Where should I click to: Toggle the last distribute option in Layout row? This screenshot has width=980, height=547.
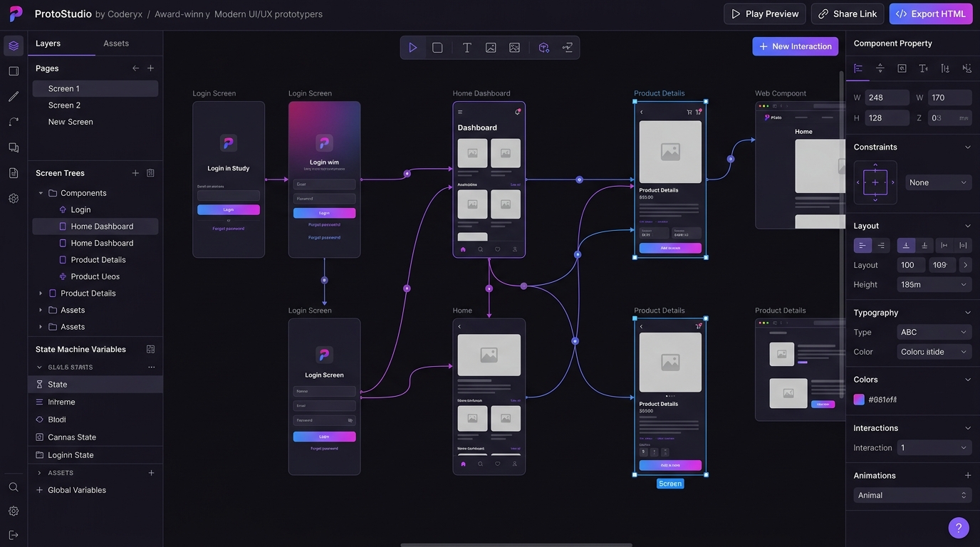963,246
